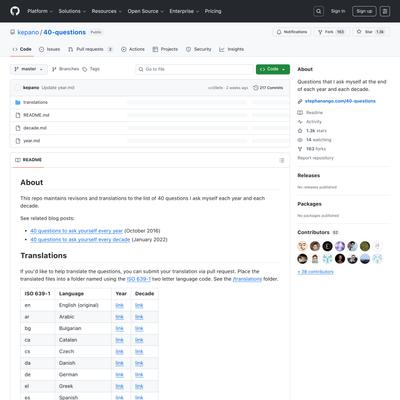The height and width of the screenshot is (400, 400).
Task: Open the English Year link
Action: tap(119, 305)
